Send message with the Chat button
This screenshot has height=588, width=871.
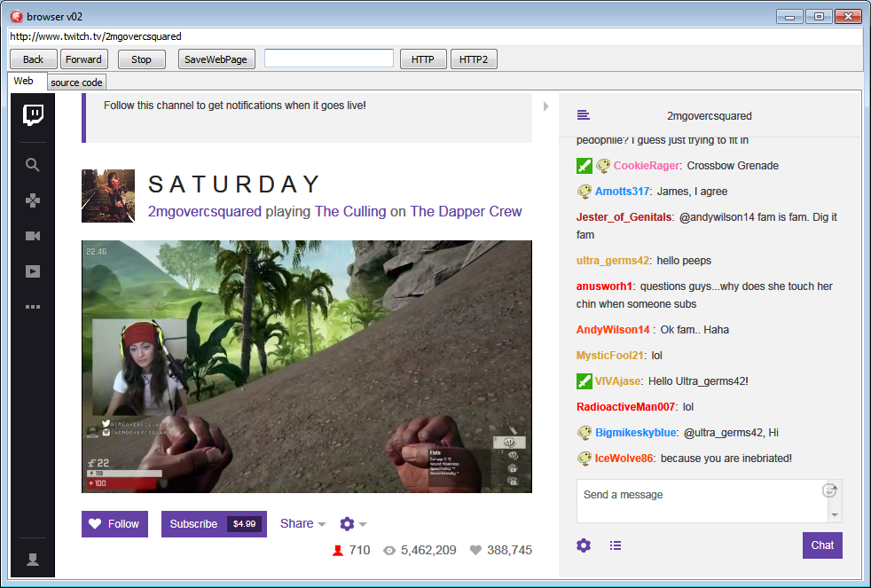822,545
